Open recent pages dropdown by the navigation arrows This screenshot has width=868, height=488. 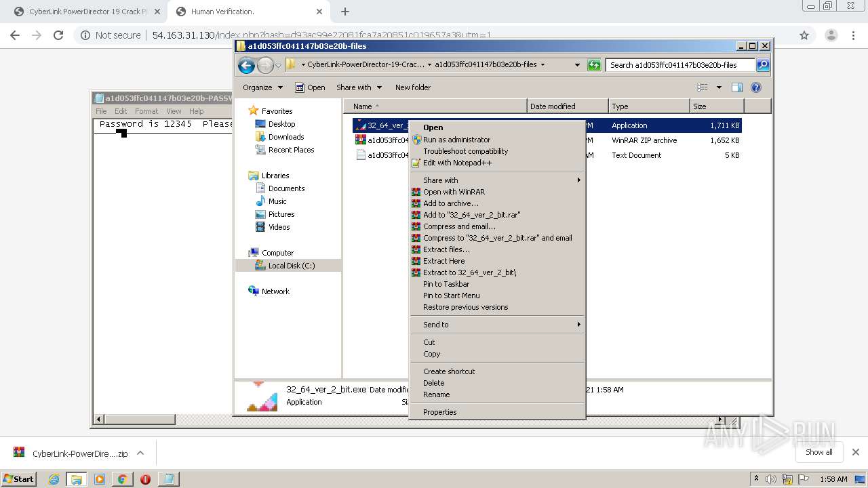point(278,66)
